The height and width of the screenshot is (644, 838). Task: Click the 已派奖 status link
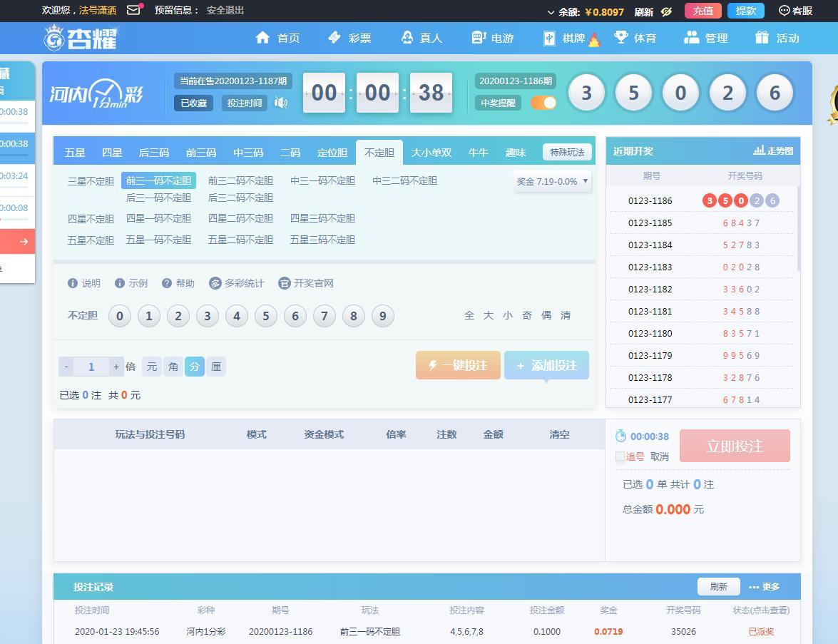tap(761, 632)
